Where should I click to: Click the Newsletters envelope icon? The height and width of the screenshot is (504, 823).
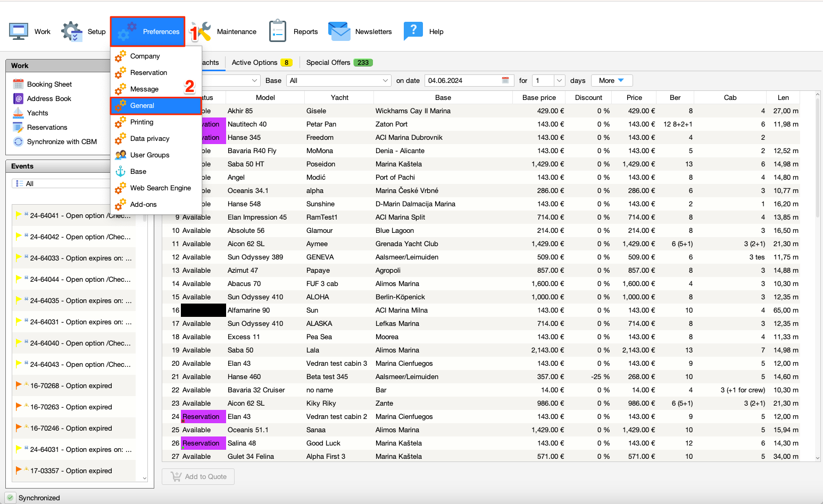click(x=338, y=31)
